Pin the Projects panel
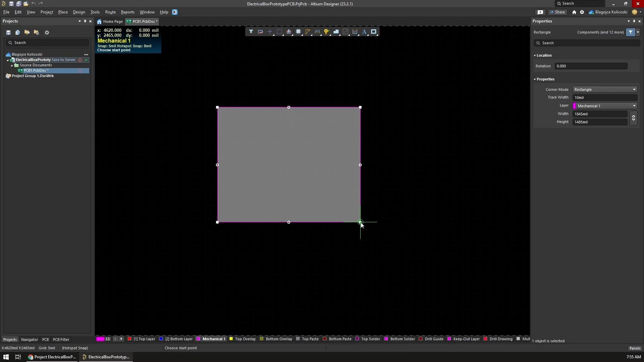This screenshot has width=644, height=362. (85, 21)
